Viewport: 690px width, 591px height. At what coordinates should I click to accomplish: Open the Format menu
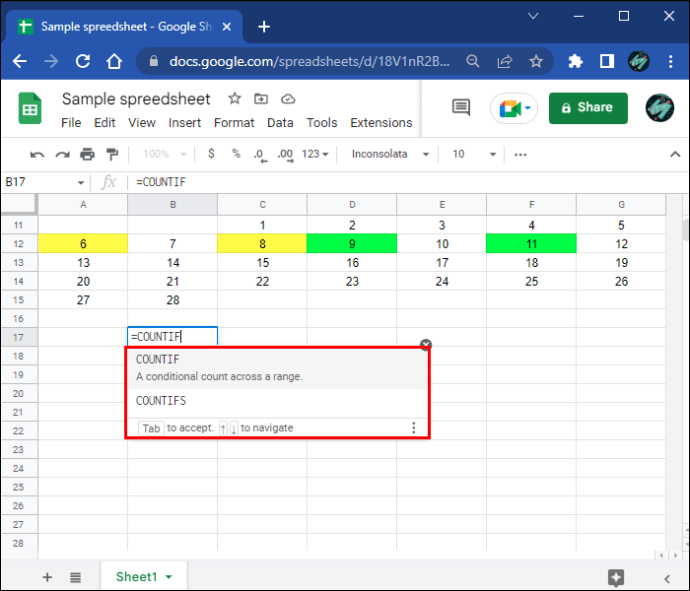234,122
